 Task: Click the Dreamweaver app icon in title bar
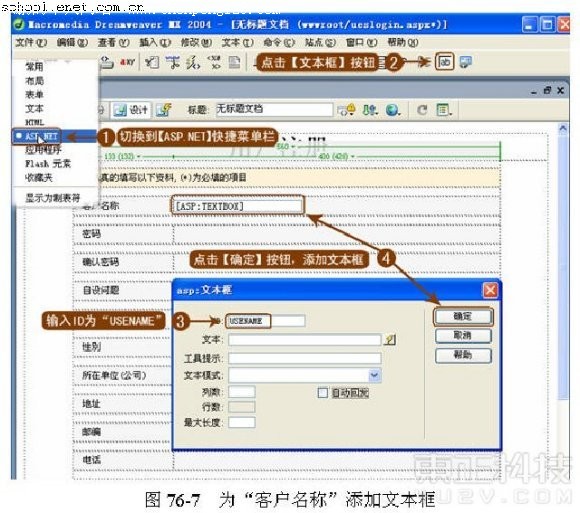18,24
